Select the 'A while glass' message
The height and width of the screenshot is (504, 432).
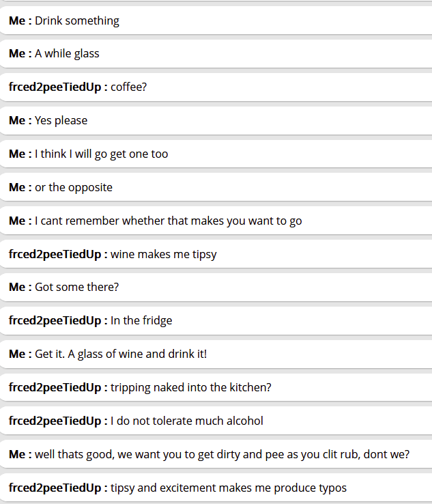[67, 54]
